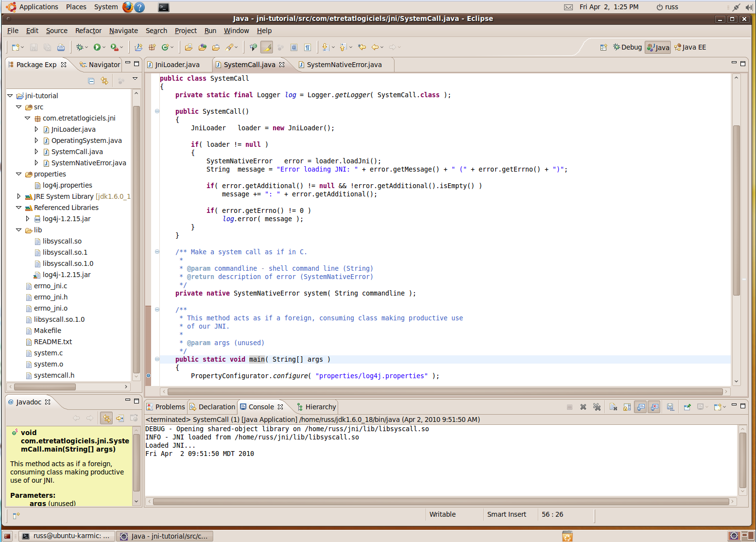This screenshot has height=542, width=756.
Task: Open the Refactor menu
Action: coord(88,31)
